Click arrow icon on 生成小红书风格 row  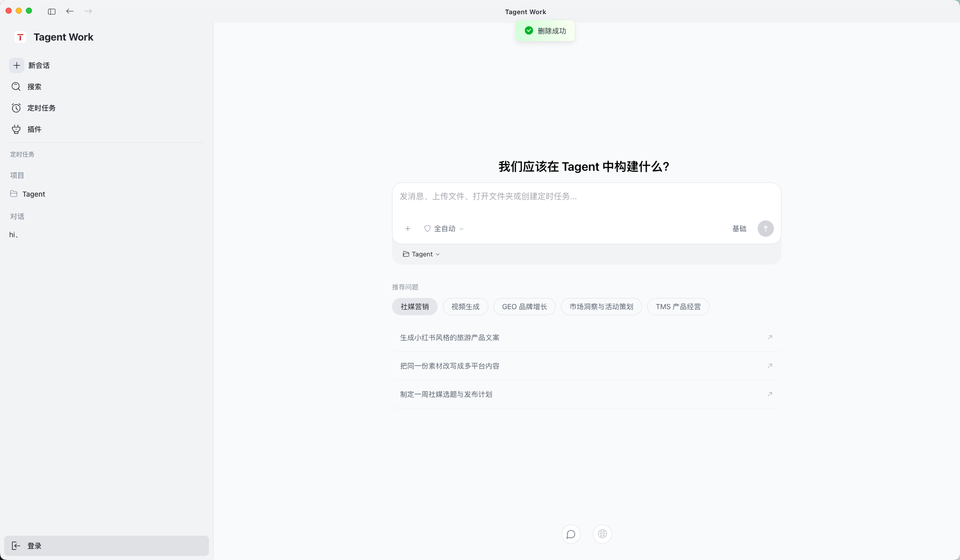click(770, 338)
